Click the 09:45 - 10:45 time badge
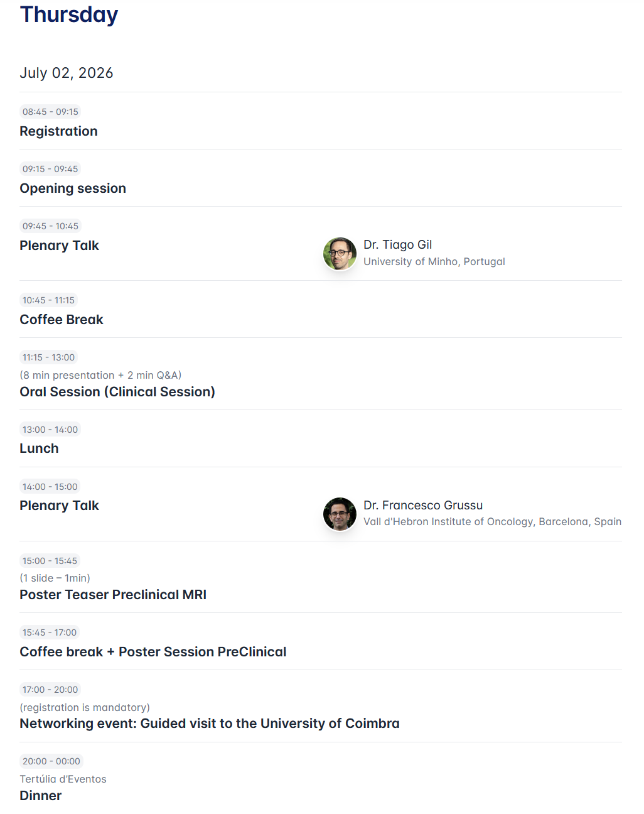Screen dimensions: 644x814 (50, 226)
